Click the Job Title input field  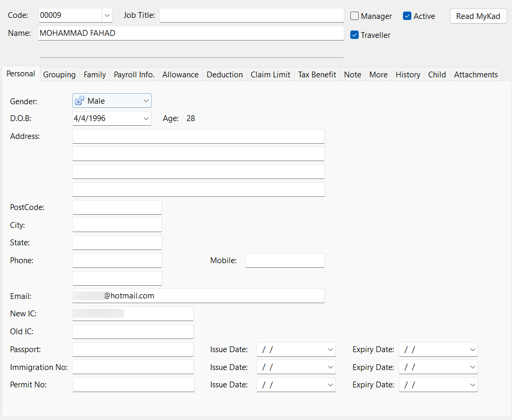pyautogui.click(x=251, y=16)
